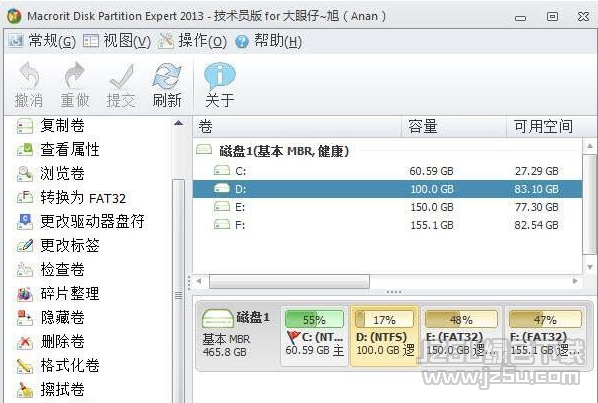
Task: Click the Undo (撤消) toolbar icon
Action: click(29, 75)
